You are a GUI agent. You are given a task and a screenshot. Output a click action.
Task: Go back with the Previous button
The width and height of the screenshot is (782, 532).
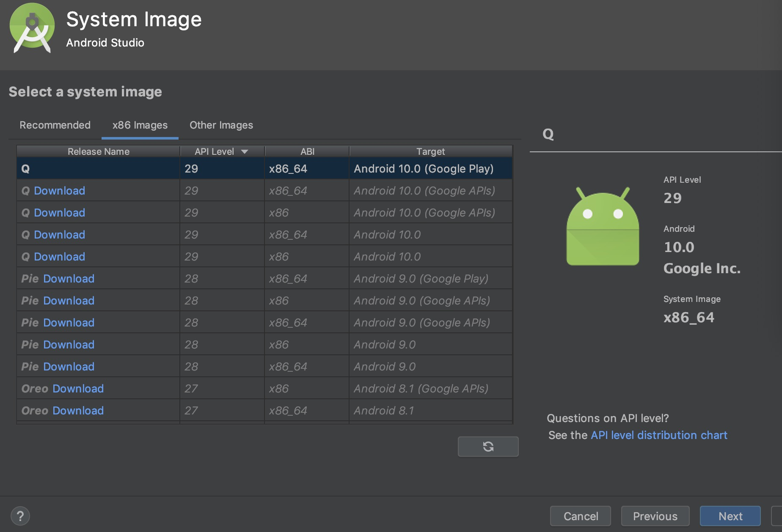[x=655, y=516]
